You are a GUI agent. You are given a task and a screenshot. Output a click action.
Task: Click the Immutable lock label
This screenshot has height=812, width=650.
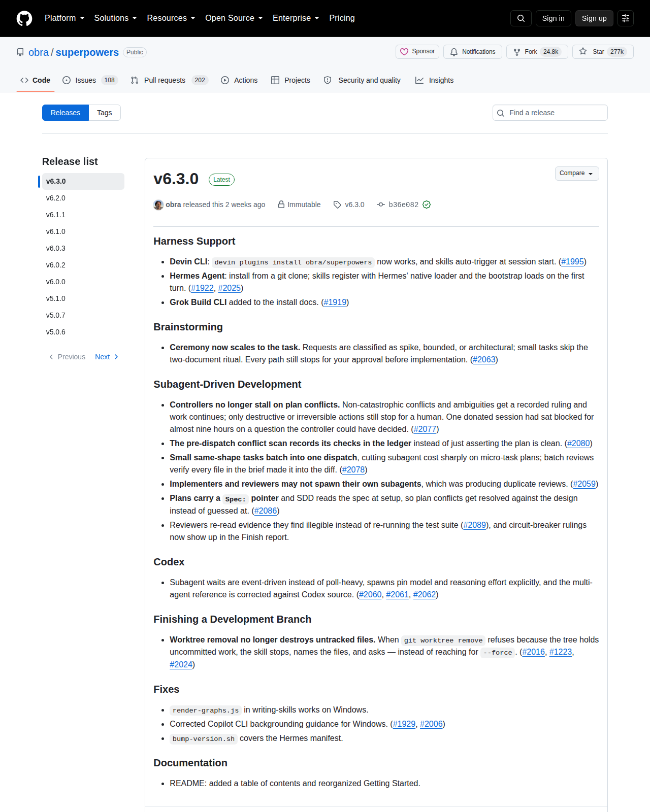coord(299,205)
